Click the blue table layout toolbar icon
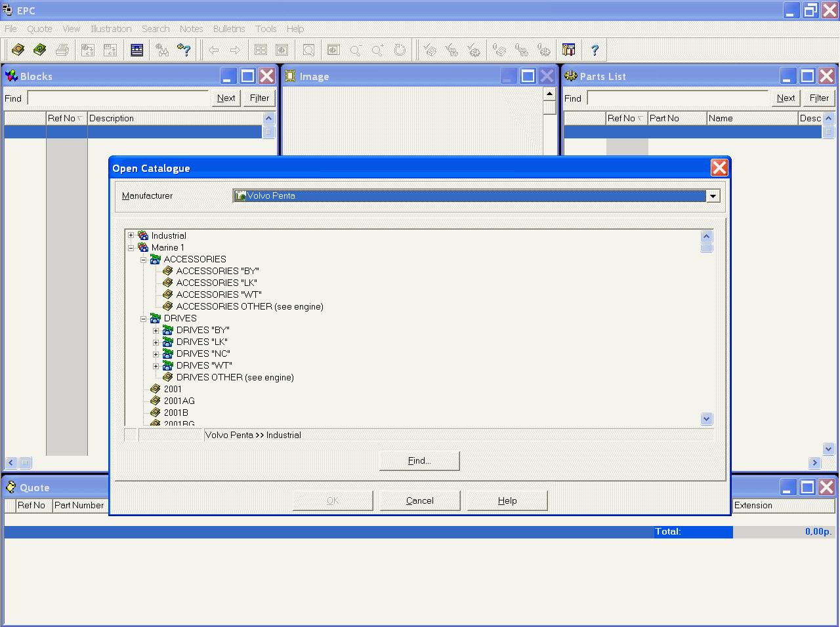This screenshot has height=627, width=840. tap(137, 50)
